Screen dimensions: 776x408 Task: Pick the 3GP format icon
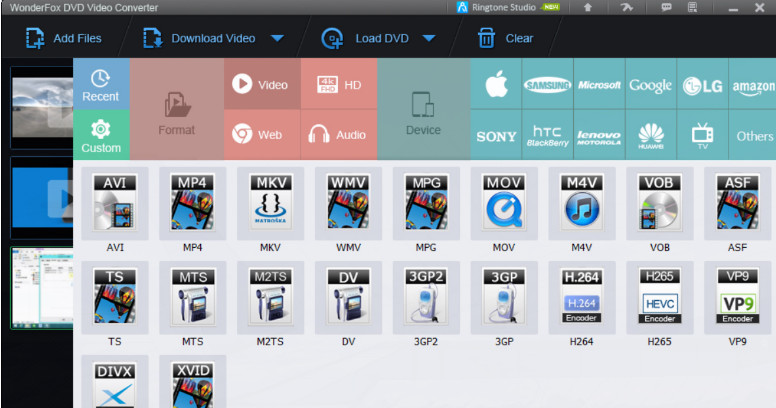[504, 297]
